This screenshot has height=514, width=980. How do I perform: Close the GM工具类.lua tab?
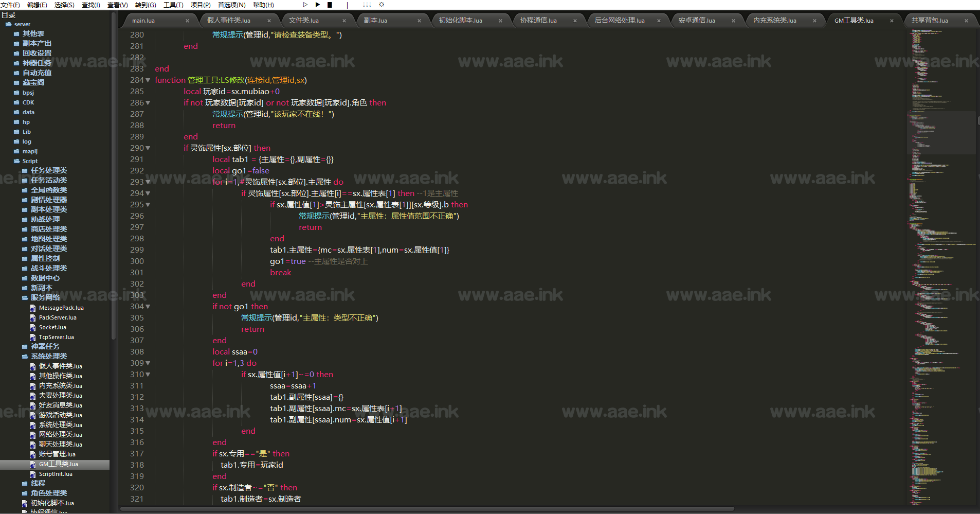click(x=892, y=21)
